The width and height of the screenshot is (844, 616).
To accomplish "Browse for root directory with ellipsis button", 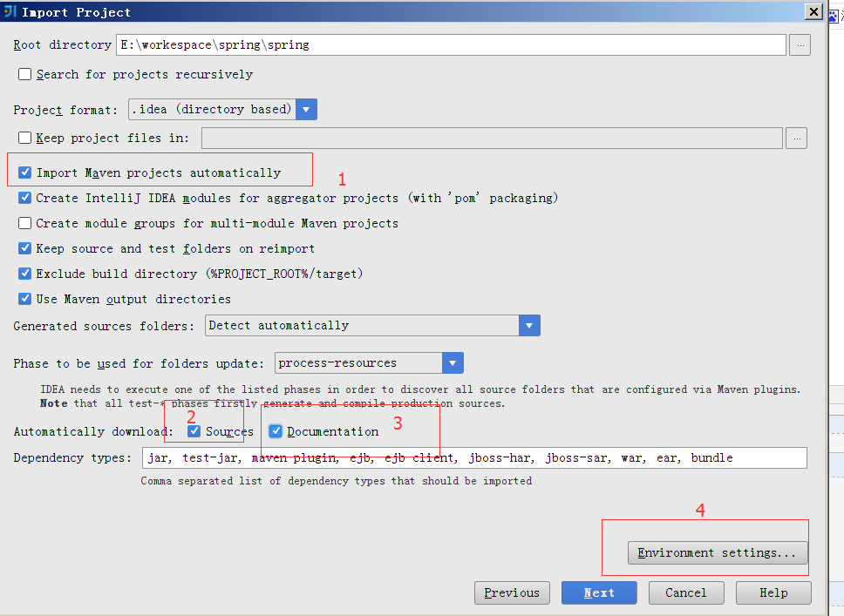I will point(800,45).
